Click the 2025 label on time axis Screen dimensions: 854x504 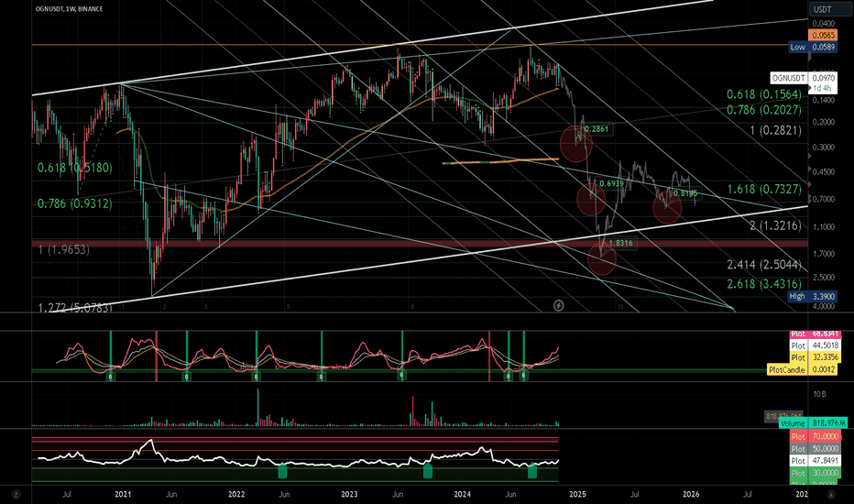click(577, 495)
